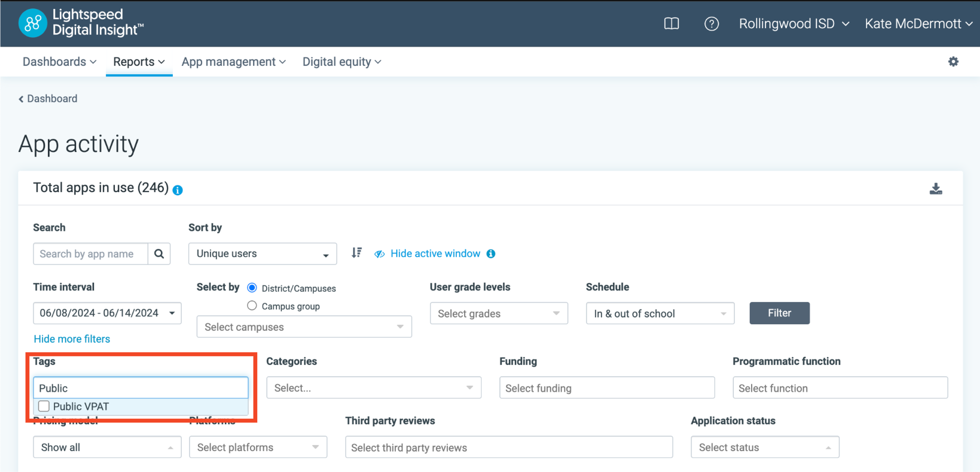The width and height of the screenshot is (980, 472).
Task: Apply filters with the Filter button
Action: point(779,313)
